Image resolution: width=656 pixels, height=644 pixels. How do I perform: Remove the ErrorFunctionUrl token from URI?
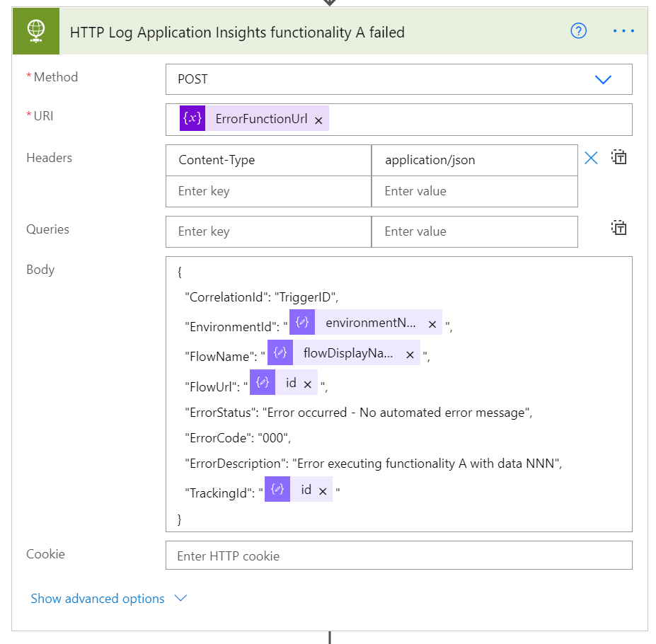click(x=318, y=120)
